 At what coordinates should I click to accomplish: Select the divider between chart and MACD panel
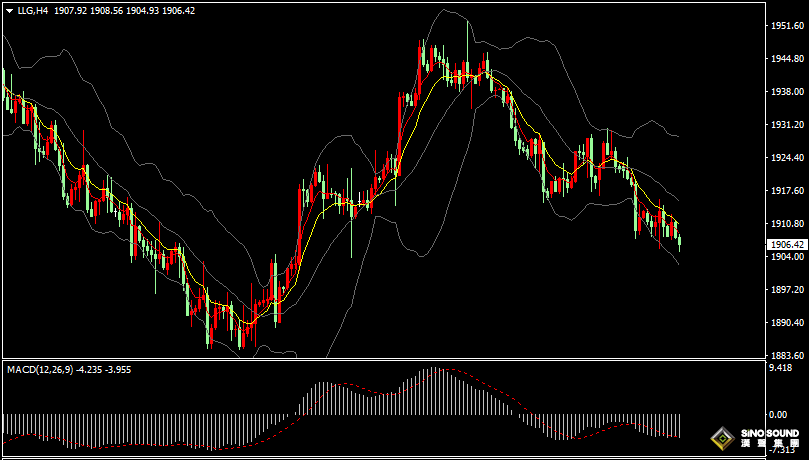pos(380,359)
